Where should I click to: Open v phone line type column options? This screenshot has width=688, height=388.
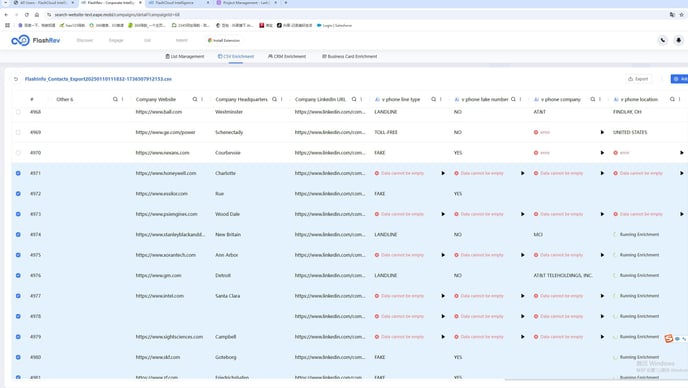(441, 99)
